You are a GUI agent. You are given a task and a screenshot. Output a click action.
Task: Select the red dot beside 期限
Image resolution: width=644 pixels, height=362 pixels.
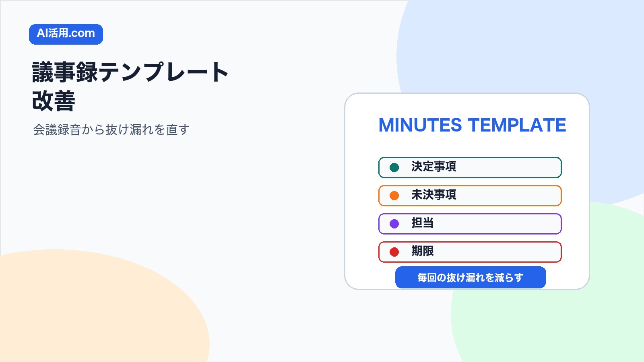(x=394, y=252)
